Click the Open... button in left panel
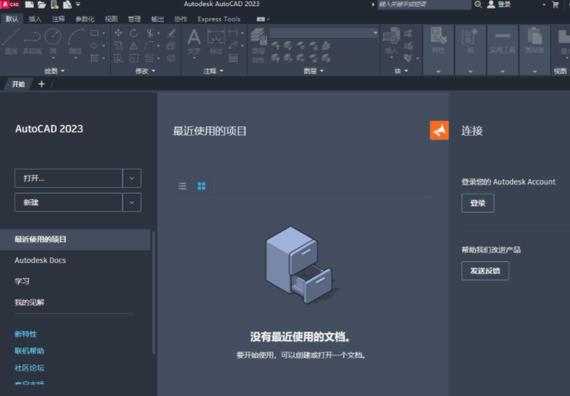The width and height of the screenshot is (570, 396). pos(68,178)
